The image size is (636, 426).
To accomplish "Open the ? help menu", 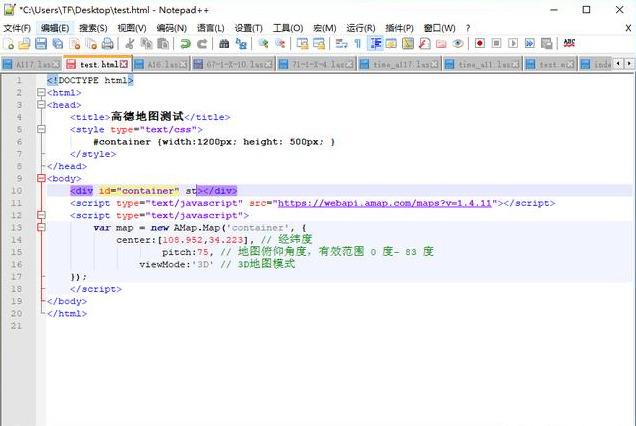I will click(x=468, y=28).
